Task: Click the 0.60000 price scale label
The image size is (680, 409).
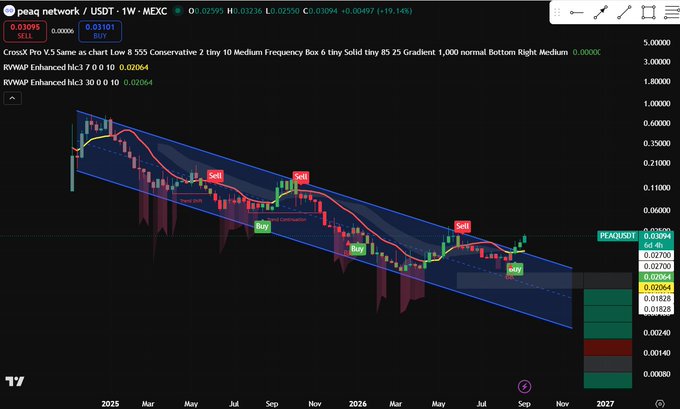Action: tap(657, 123)
